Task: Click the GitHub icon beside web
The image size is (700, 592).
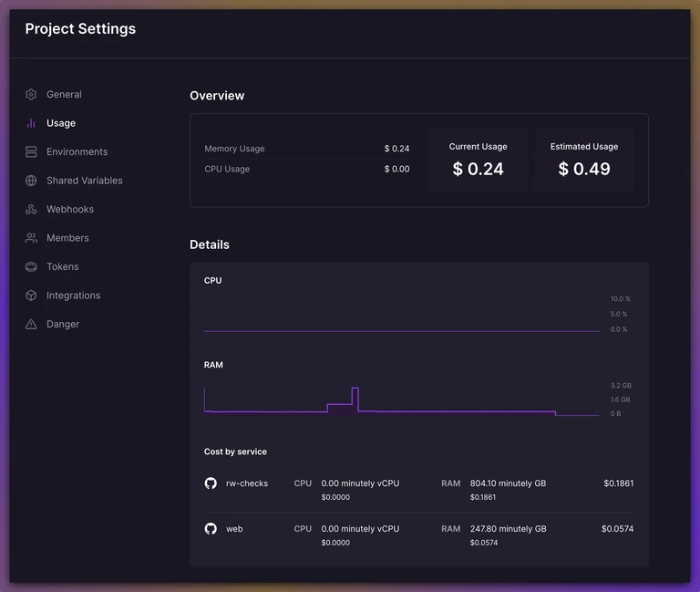Action: click(211, 528)
